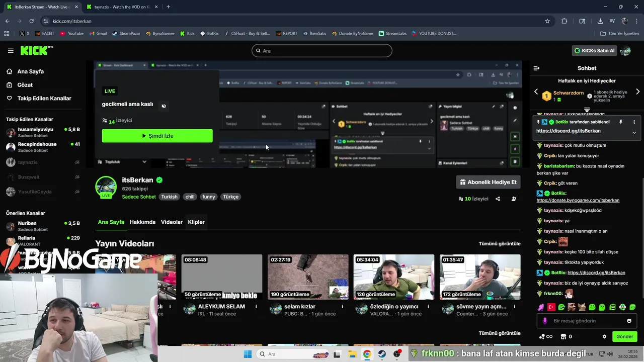Click the Kick search box Ara
644x362 pixels.
click(322, 51)
